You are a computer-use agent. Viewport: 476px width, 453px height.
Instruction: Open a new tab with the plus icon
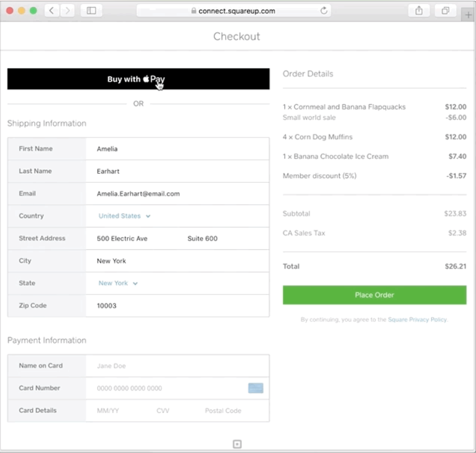click(468, 15)
